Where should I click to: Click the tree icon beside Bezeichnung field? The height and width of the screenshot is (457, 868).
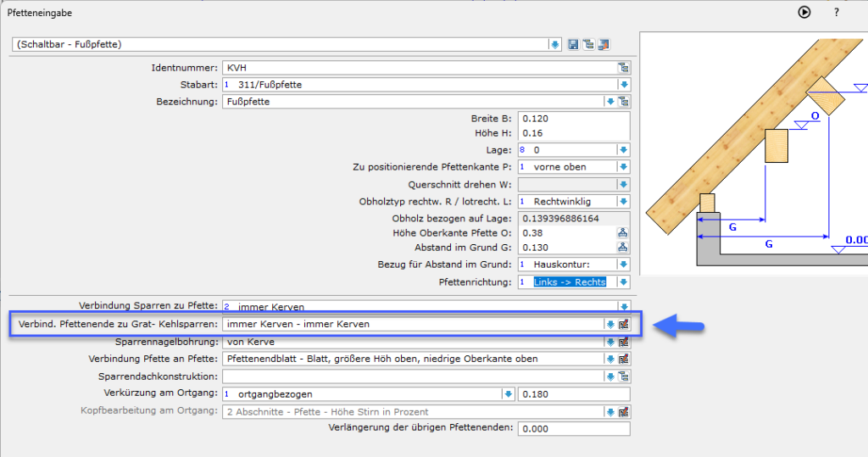pos(624,102)
